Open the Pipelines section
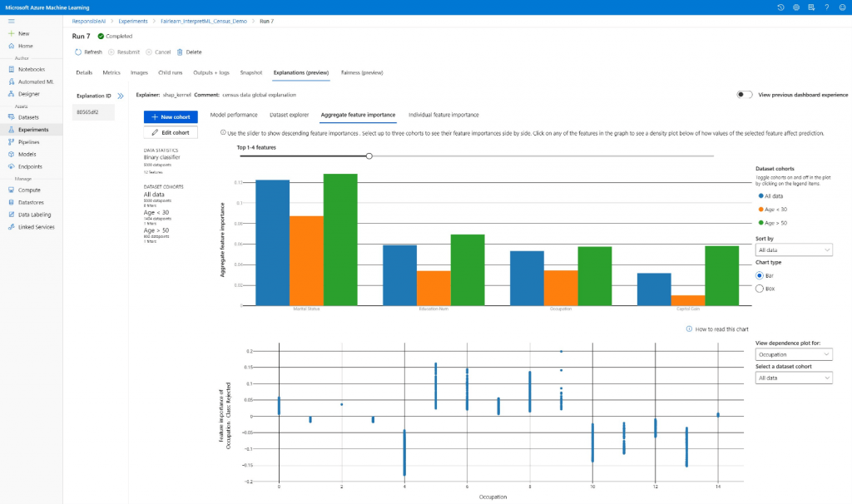 pyautogui.click(x=33, y=141)
